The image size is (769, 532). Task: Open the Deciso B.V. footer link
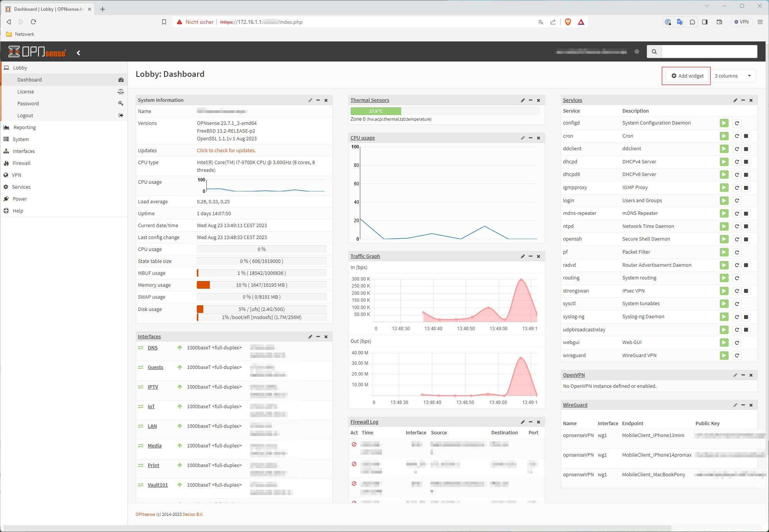(x=193, y=514)
